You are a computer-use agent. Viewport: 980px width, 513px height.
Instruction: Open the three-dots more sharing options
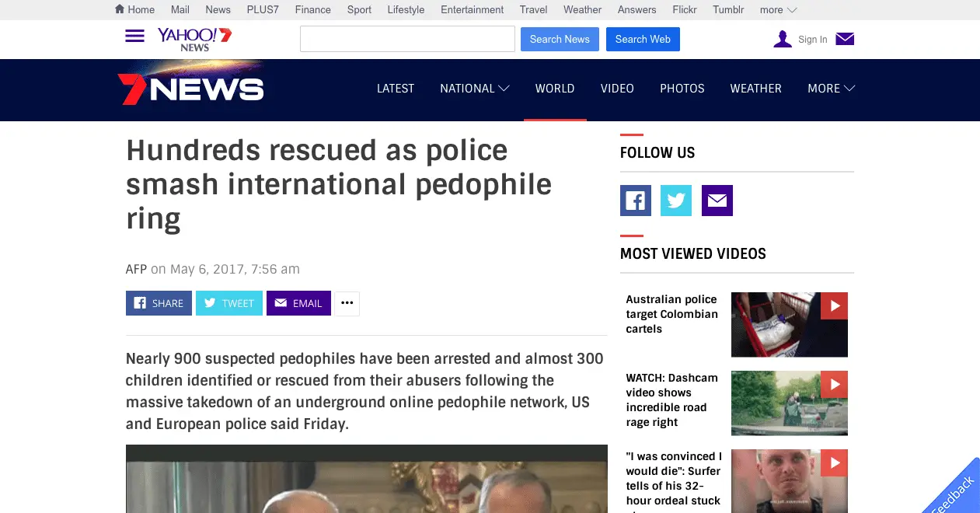347,303
